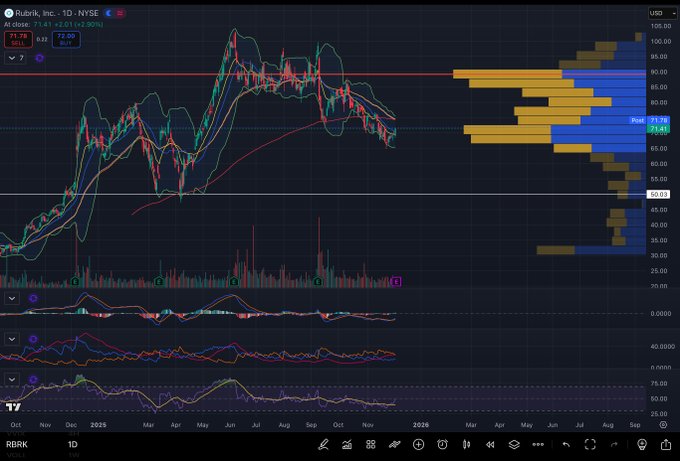Tap the plus-circle add icon

click(419, 443)
